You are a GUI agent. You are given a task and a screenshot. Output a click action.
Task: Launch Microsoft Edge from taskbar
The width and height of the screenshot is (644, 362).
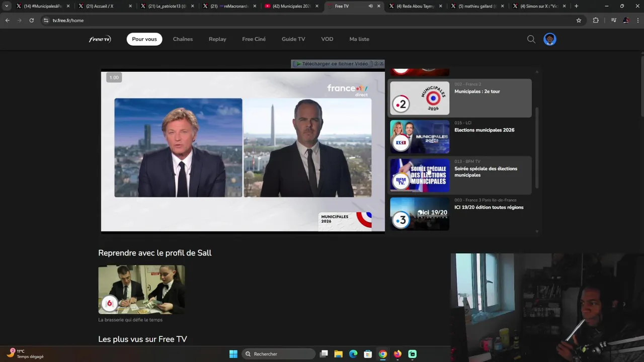(353, 354)
